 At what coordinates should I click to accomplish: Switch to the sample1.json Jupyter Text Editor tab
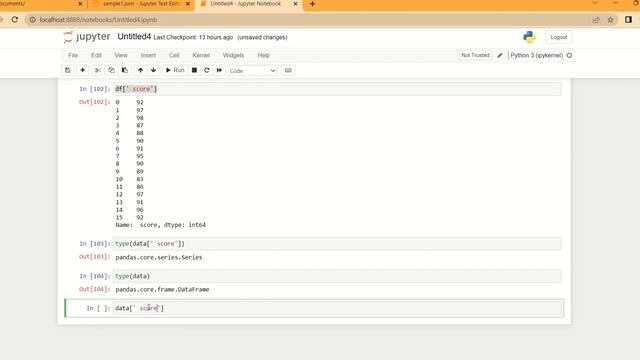pyautogui.click(x=141, y=4)
